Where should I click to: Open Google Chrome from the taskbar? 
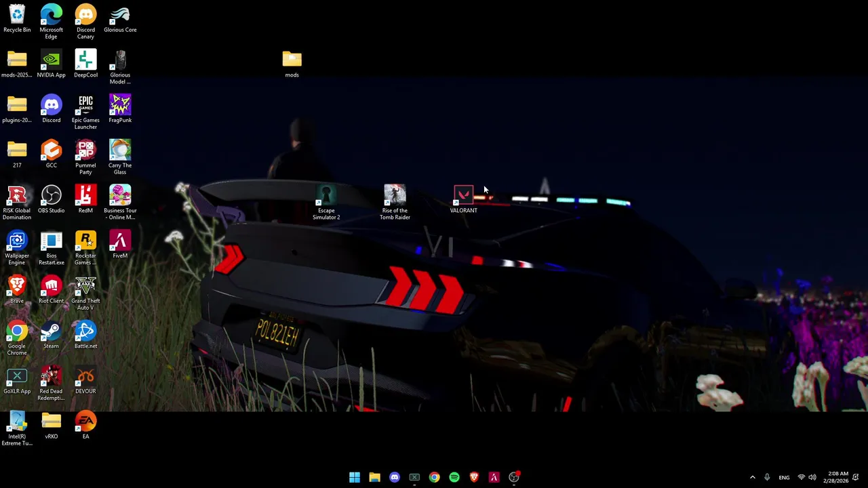[x=434, y=477]
